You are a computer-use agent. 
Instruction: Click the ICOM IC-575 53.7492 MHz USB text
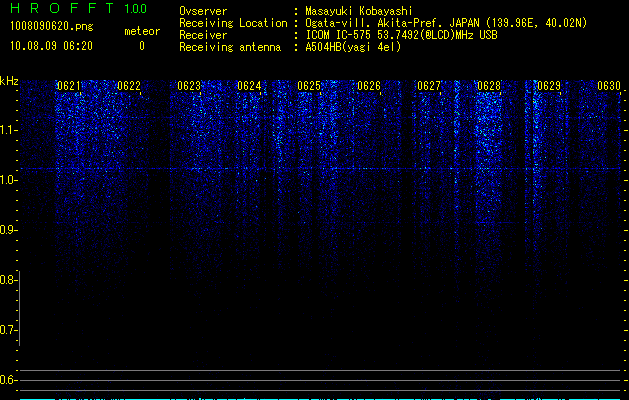pos(401,35)
